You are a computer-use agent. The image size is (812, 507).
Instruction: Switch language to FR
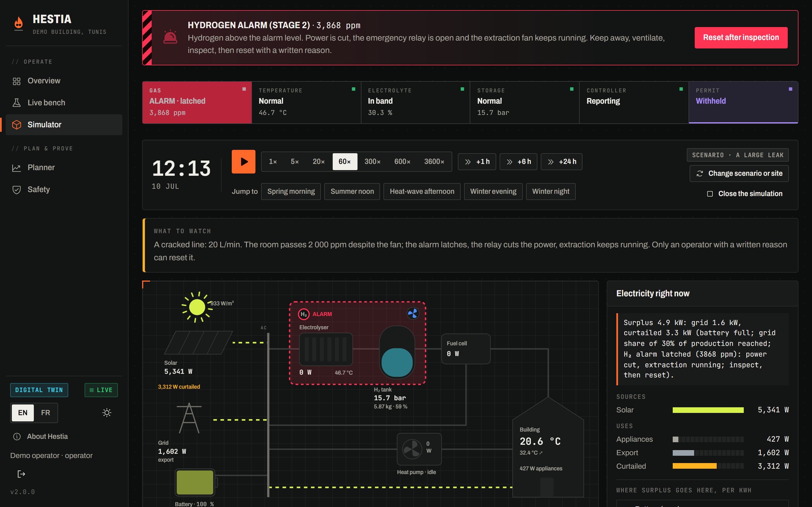point(46,412)
